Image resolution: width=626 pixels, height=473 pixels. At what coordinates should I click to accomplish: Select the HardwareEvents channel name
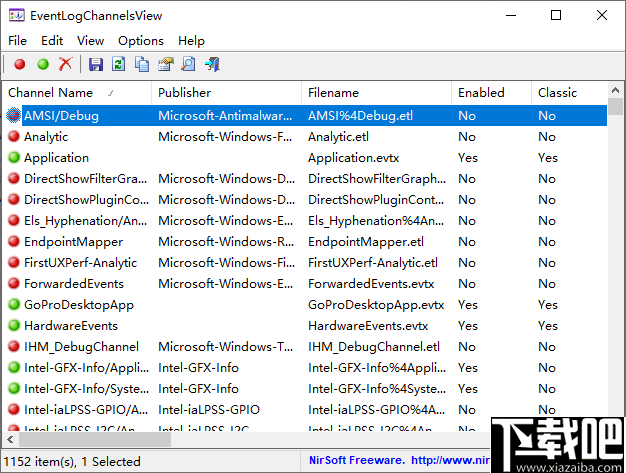71,326
